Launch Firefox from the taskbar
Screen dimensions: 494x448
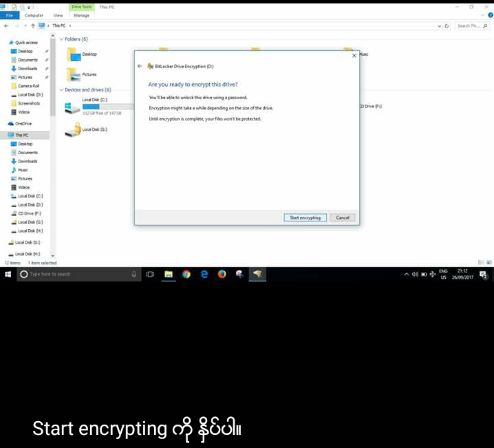click(x=222, y=274)
